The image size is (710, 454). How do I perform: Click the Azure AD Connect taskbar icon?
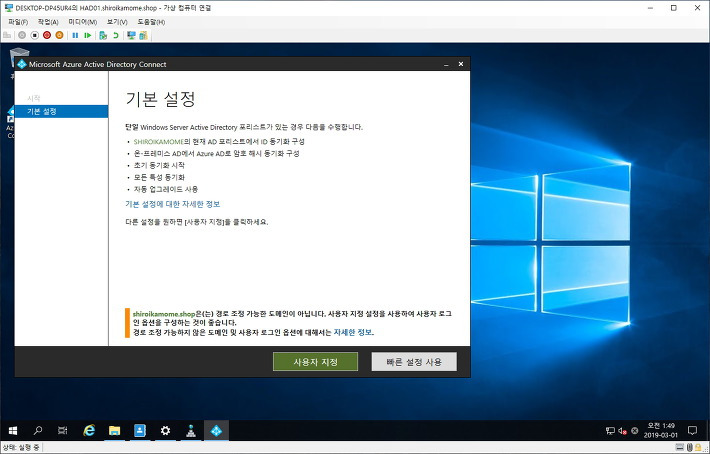pos(216,430)
